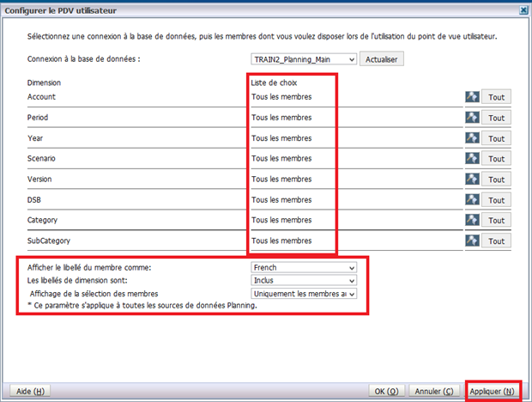Click SubCategory member selector icon
532x402 pixels.
[471, 241]
